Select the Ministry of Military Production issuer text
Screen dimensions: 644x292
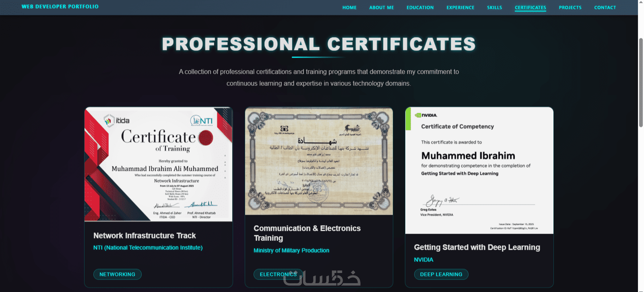tap(291, 251)
